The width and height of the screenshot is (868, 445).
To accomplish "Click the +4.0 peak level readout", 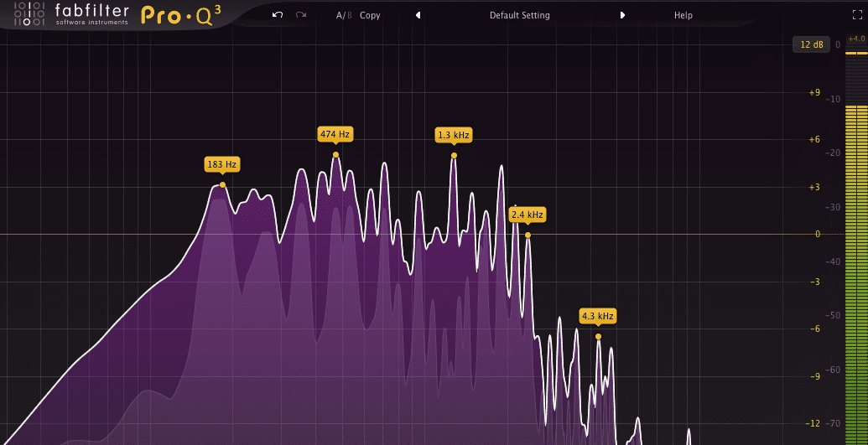I will 856,39.
